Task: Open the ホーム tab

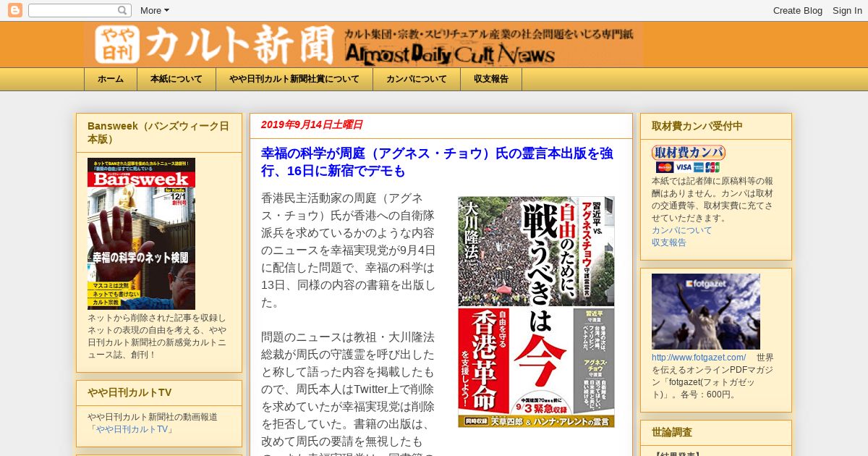Action: [111, 79]
